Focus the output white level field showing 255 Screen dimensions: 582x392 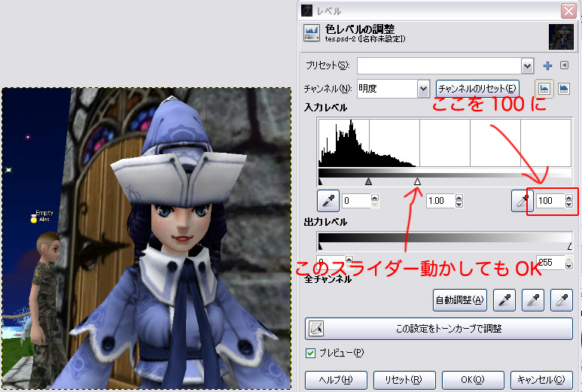click(551, 263)
